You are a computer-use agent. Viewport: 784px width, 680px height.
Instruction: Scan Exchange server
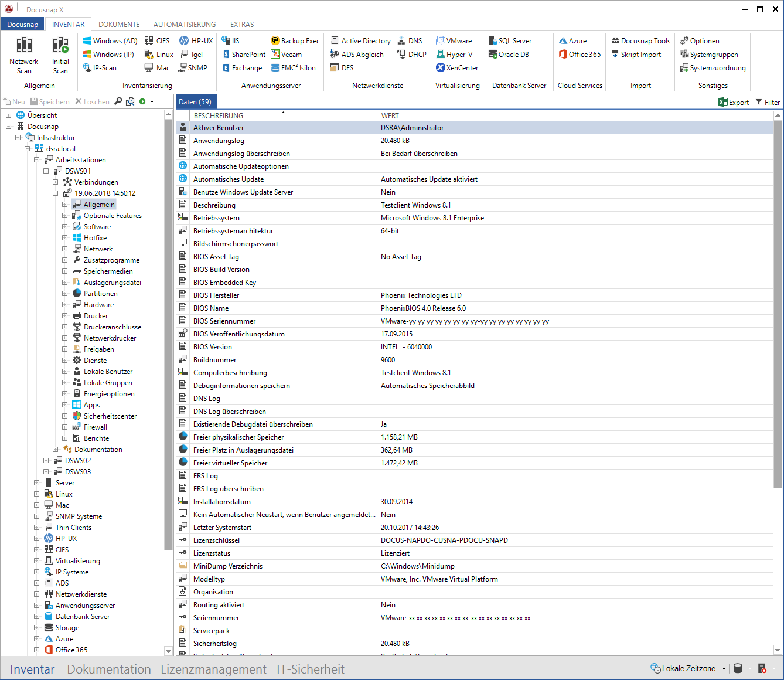(242, 67)
